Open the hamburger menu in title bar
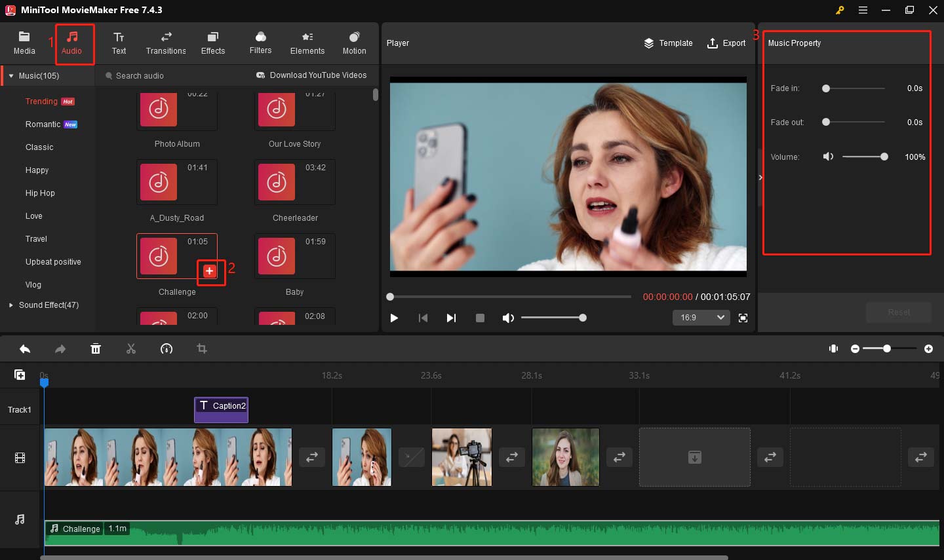This screenshot has height=560, width=944. (x=863, y=10)
